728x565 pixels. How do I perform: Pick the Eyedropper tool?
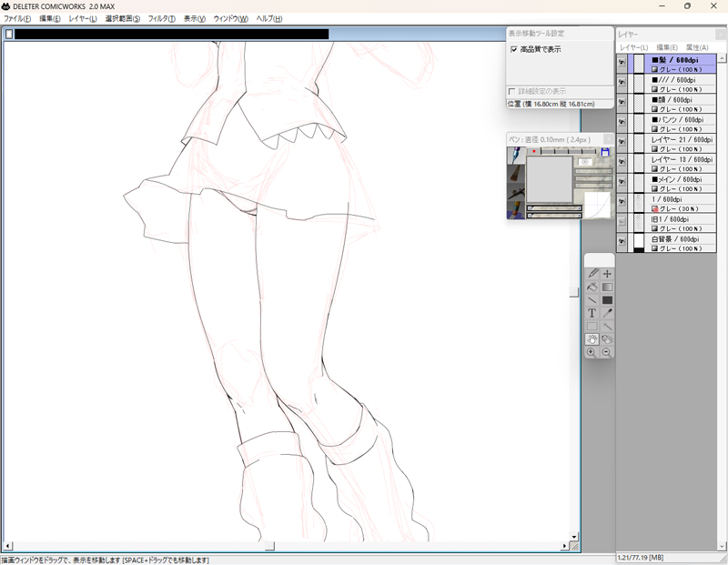click(607, 312)
